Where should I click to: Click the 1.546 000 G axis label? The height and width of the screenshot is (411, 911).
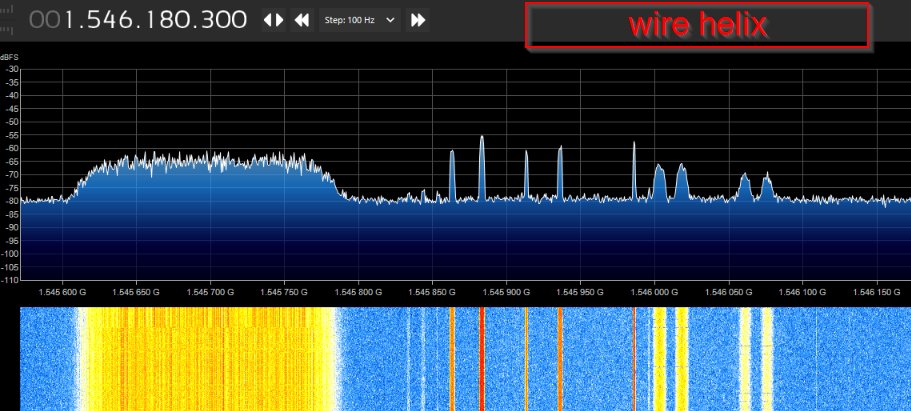click(655, 292)
